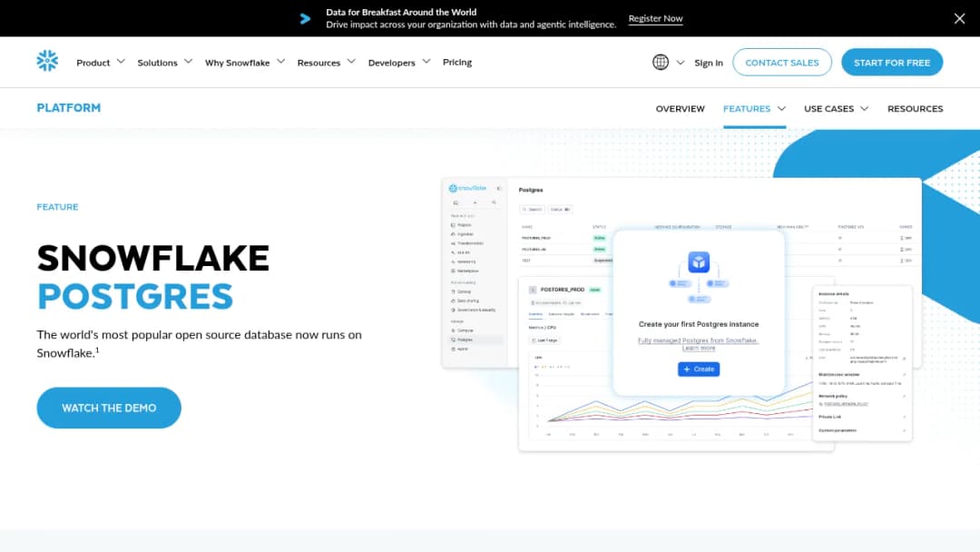Click the Snowflake Postgres product screenshot
Viewport: 980px width, 552px height.
click(x=681, y=314)
